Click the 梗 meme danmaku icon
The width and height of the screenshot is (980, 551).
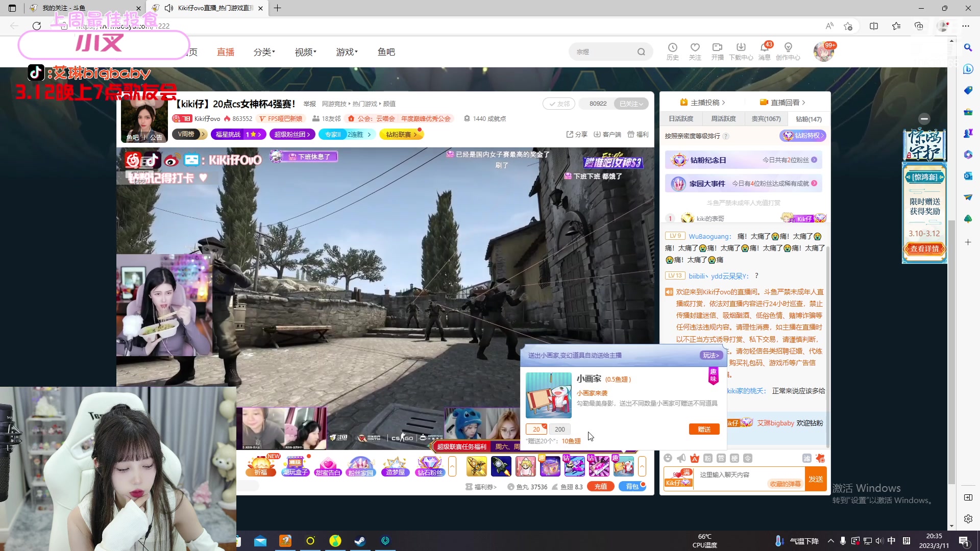(734, 458)
